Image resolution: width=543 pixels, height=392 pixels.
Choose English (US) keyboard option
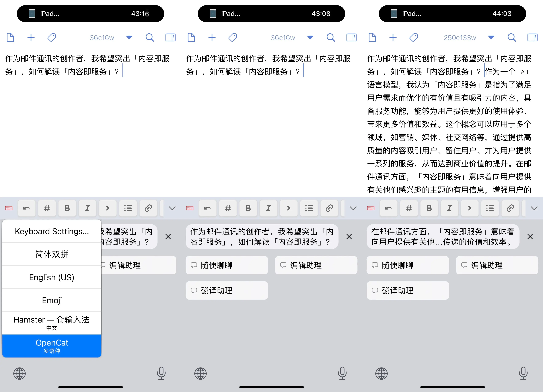tap(52, 277)
